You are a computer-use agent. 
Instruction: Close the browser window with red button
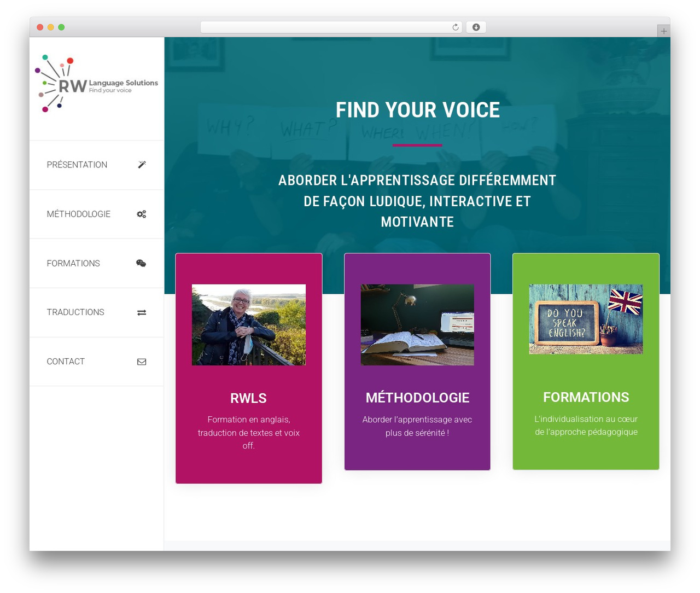[x=40, y=27]
